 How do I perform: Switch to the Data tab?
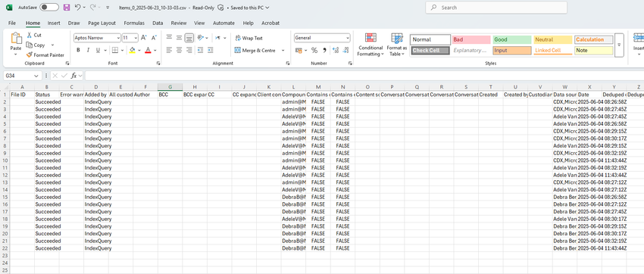158,23
